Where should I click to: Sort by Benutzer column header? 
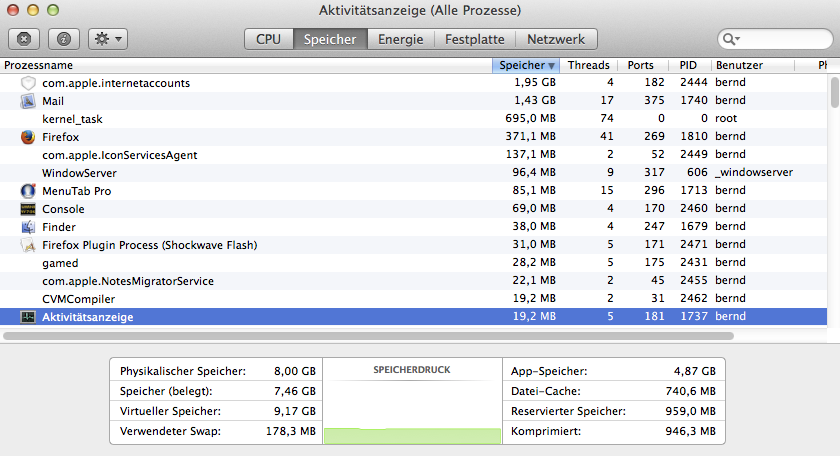pyautogui.click(x=753, y=65)
